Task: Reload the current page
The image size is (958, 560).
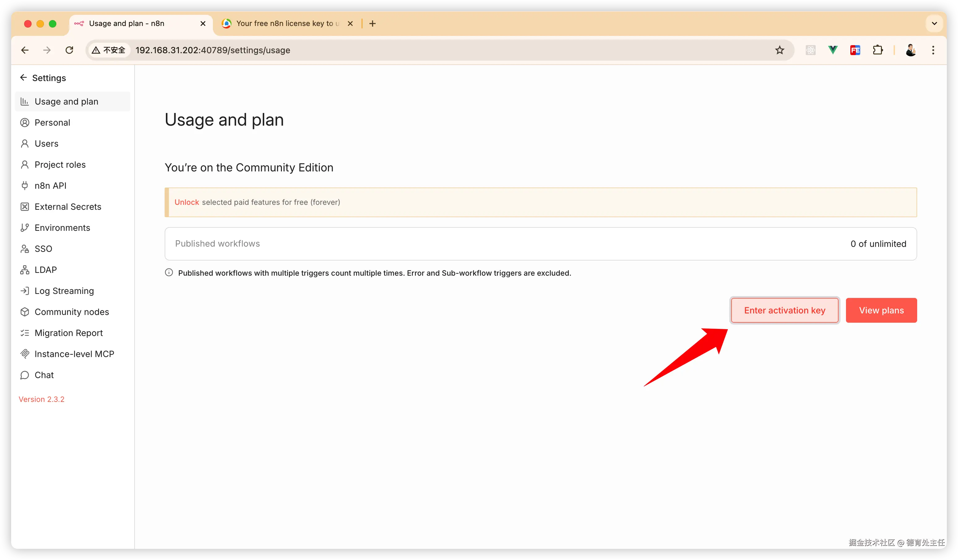Action: pos(69,50)
